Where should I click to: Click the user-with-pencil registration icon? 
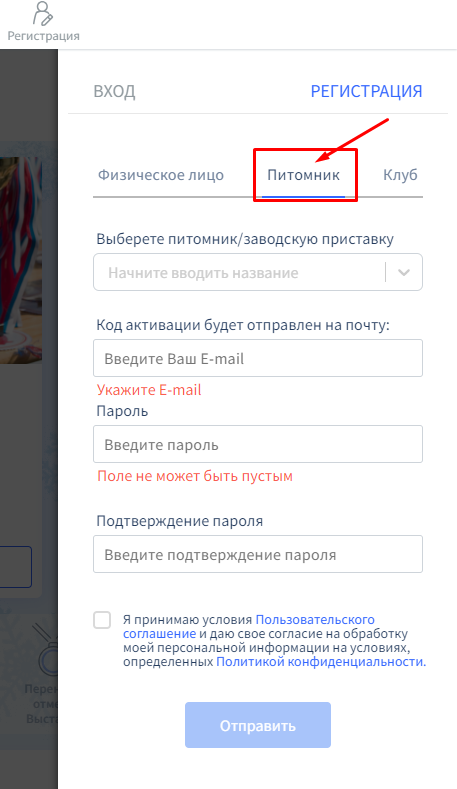pos(43,14)
